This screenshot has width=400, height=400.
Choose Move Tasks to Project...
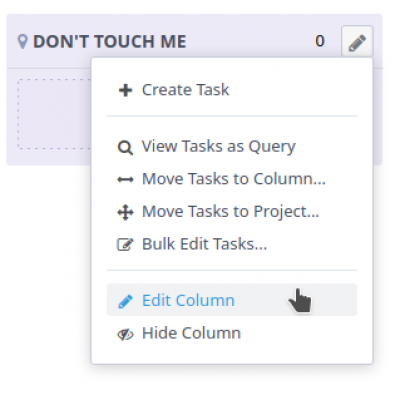(232, 212)
